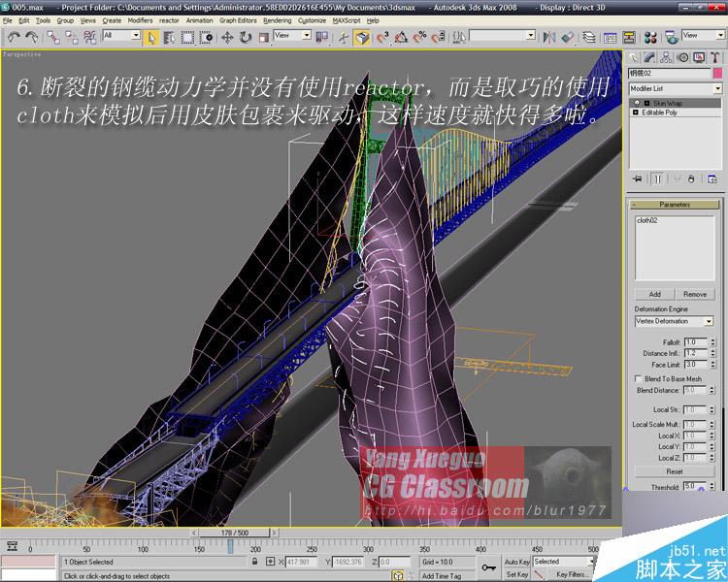The width and height of the screenshot is (728, 582).
Task: Activate the Select and Move tool
Action: [x=227, y=38]
